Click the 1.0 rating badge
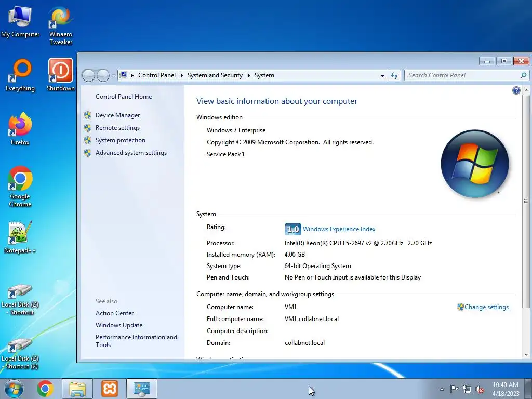Image resolution: width=532 pixels, height=399 pixels. tap(292, 229)
